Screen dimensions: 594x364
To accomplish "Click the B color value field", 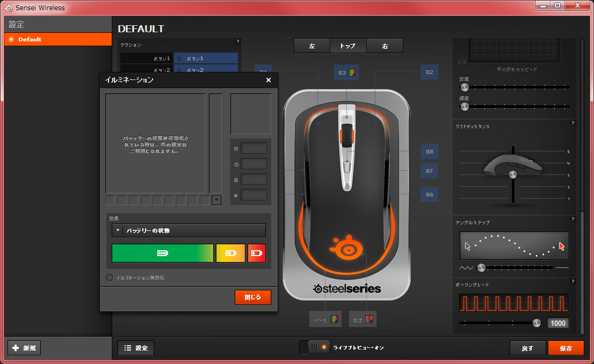I will (x=254, y=179).
